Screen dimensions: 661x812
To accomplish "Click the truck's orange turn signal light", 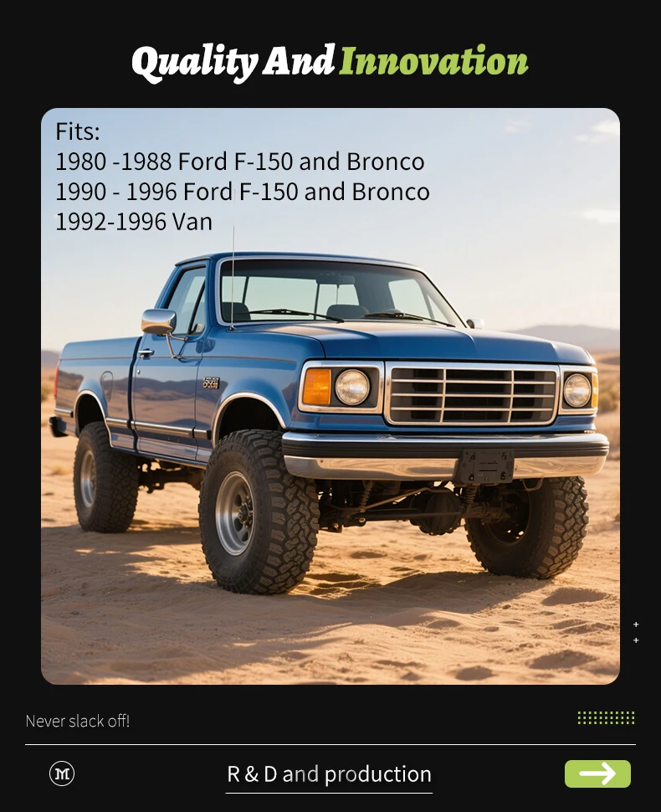I will (316, 387).
